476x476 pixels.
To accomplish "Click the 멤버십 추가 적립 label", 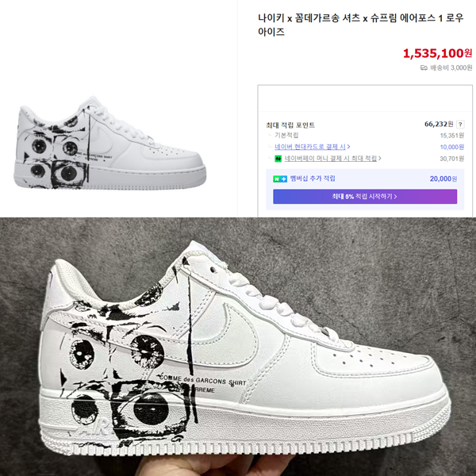I will point(313,178).
